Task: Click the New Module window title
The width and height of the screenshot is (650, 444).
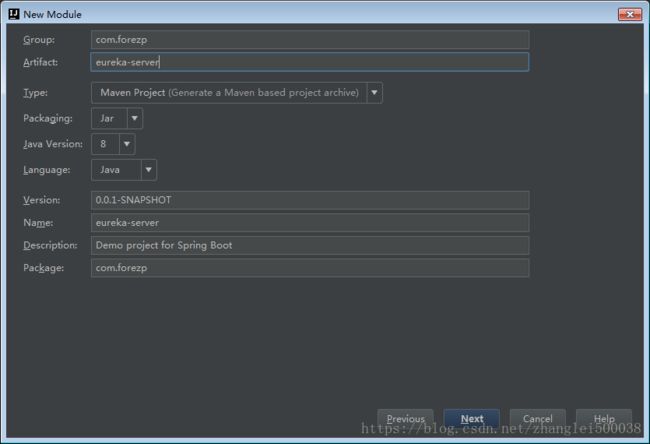Action: click(x=52, y=15)
